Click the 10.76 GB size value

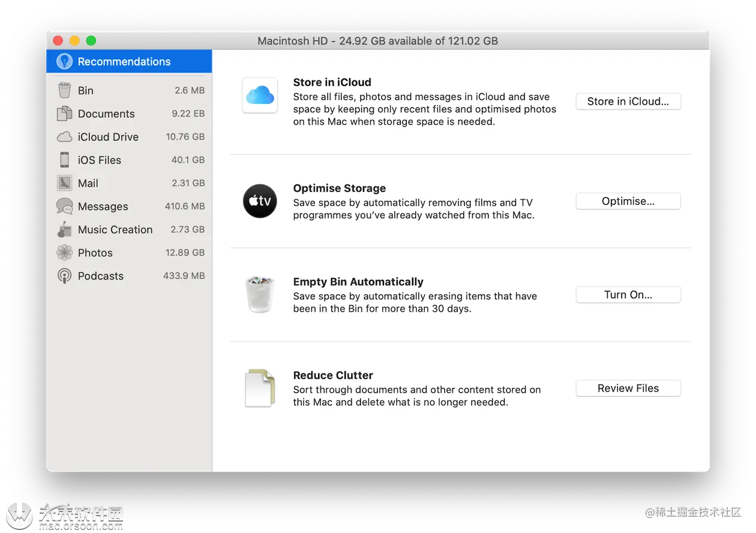point(185,137)
